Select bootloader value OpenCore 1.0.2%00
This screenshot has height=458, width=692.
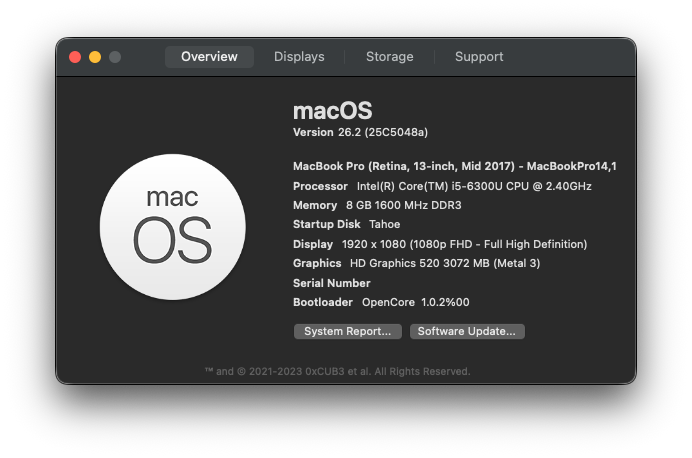(x=416, y=302)
